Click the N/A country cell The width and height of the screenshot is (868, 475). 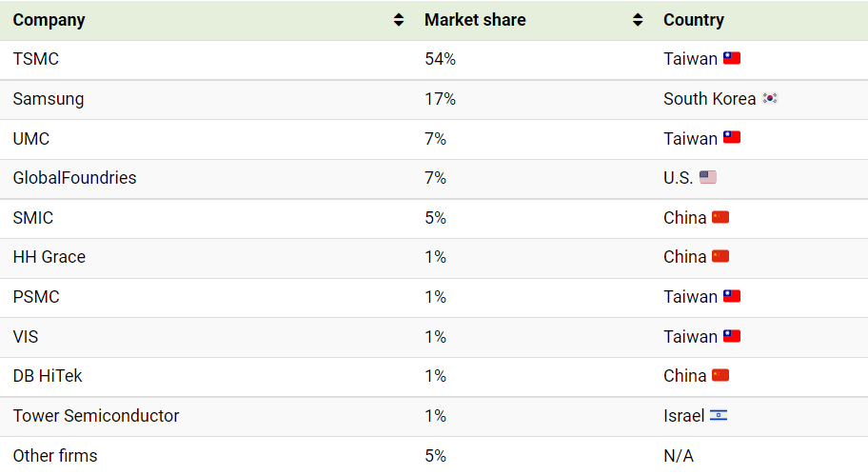point(679,456)
